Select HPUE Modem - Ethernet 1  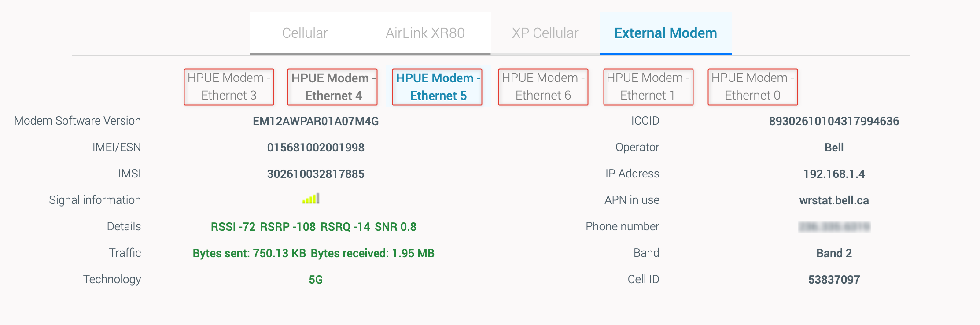(648, 87)
